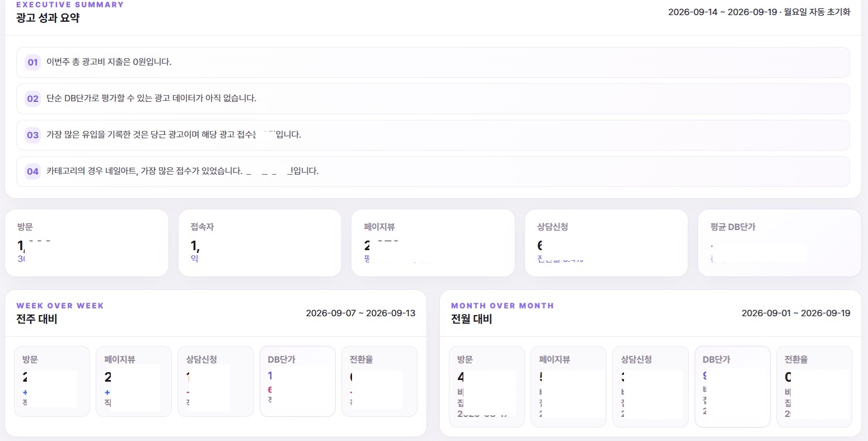868x441 pixels.
Task: Open the '접속자' stat card
Action: pos(260,243)
